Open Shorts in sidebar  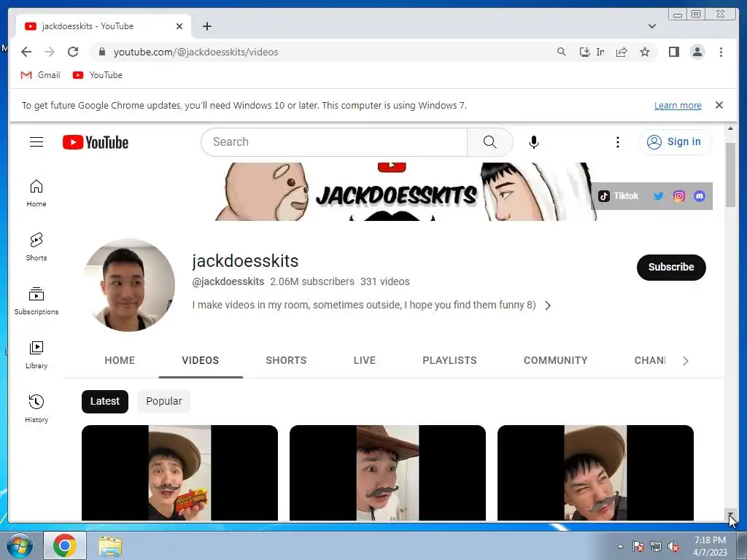click(x=36, y=246)
